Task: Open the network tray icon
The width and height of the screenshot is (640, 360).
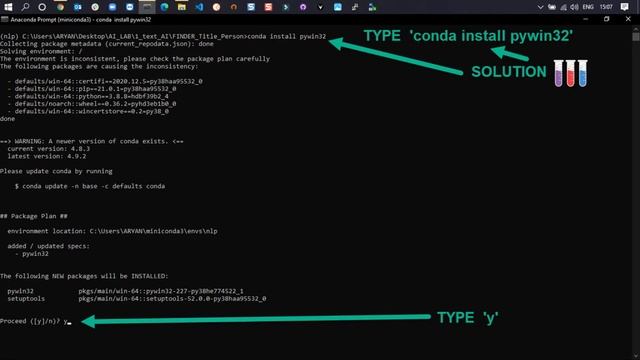Action: point(563,7)
